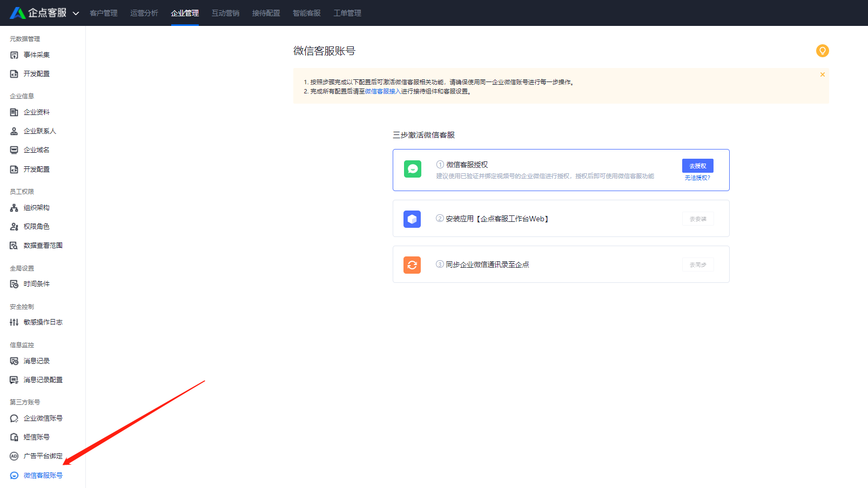Open 事件采集 in the sidebar
868x488 pixels.
(36, 55)
